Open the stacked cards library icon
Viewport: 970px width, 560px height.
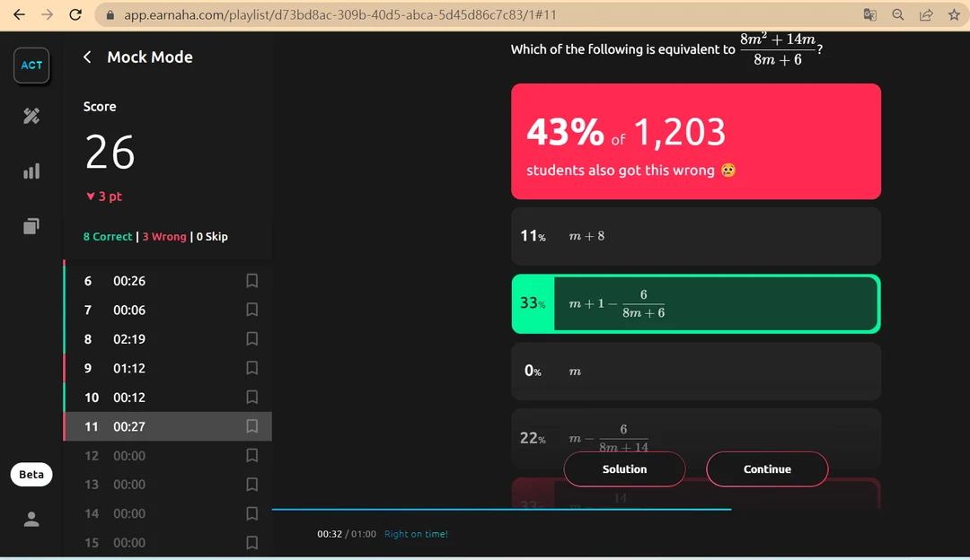(31, 226)
